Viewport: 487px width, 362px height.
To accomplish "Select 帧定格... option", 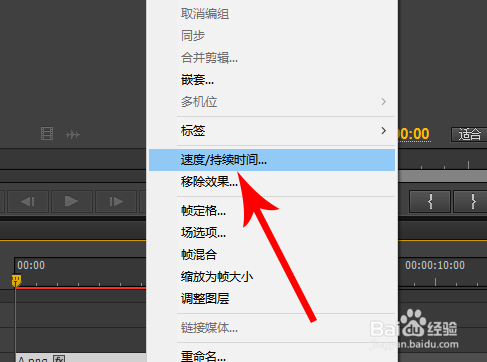I will coord(272,211).
